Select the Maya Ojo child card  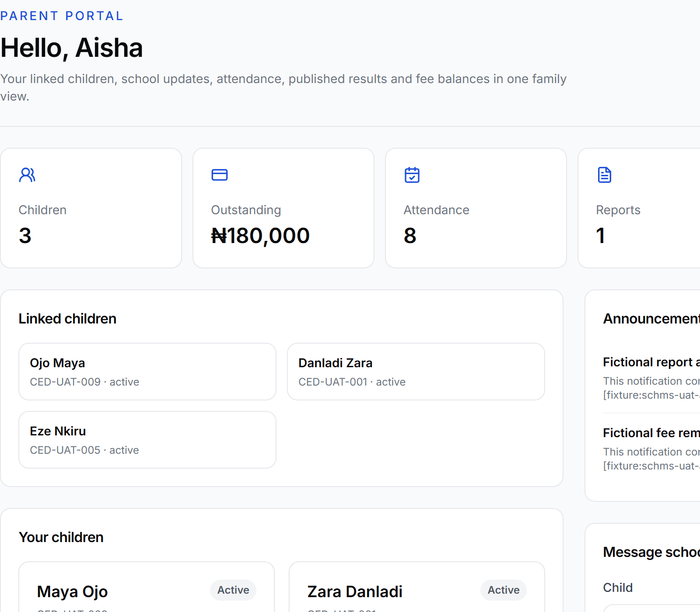tap(147, 587)
